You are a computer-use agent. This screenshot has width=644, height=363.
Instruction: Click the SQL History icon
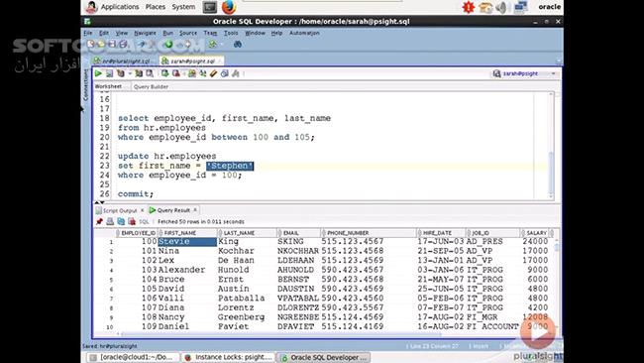224,73
